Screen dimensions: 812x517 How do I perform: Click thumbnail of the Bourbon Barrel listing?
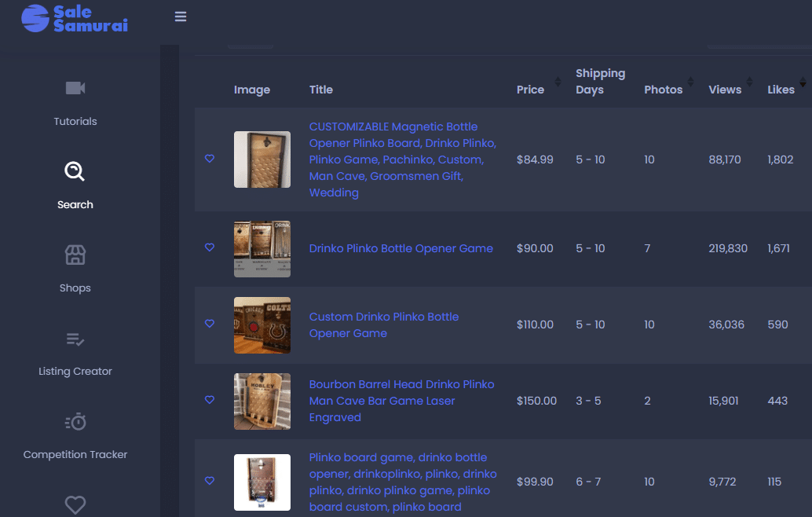pyautogui.click(x=262, y=401)
